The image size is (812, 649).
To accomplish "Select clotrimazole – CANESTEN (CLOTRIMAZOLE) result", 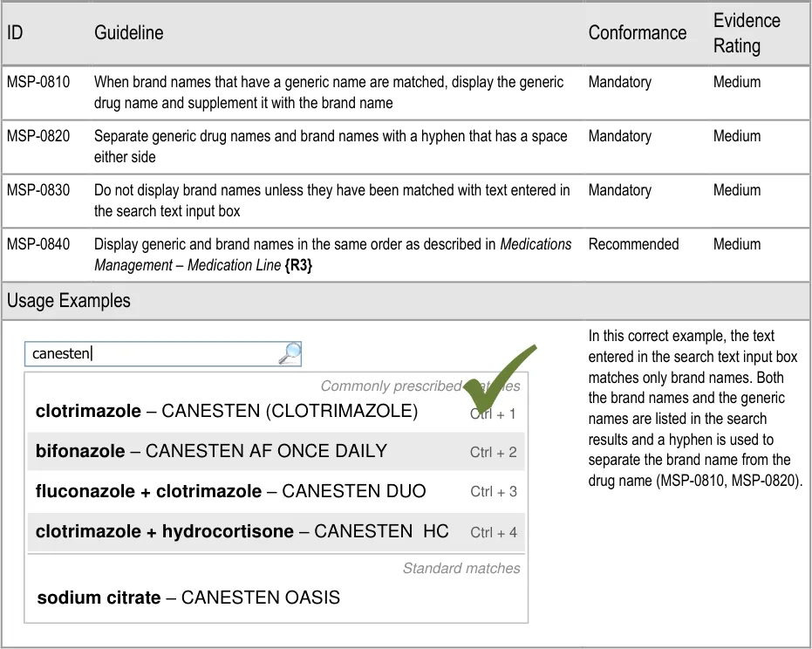I will pyautogui.click(x=227, y=411).
